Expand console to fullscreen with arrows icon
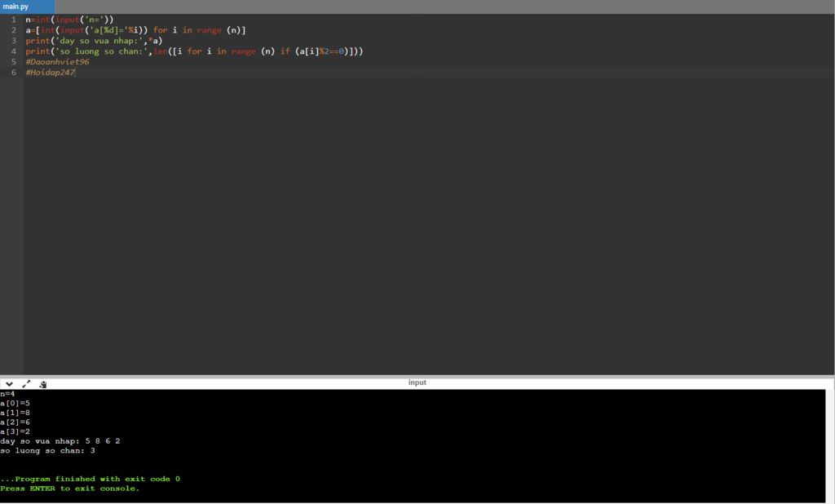Viewport: 835px width, 504px height. pyautogui.click(x=26, y=383)
